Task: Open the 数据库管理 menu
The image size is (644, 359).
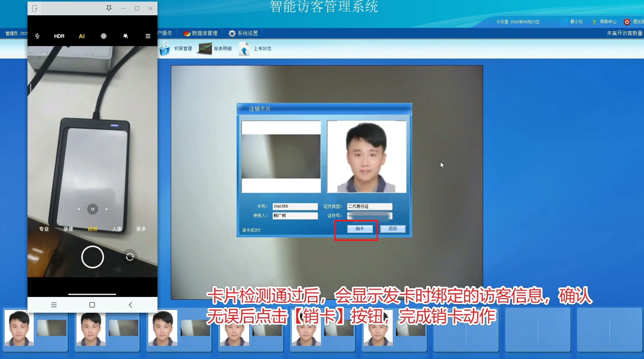Action: 200,33
